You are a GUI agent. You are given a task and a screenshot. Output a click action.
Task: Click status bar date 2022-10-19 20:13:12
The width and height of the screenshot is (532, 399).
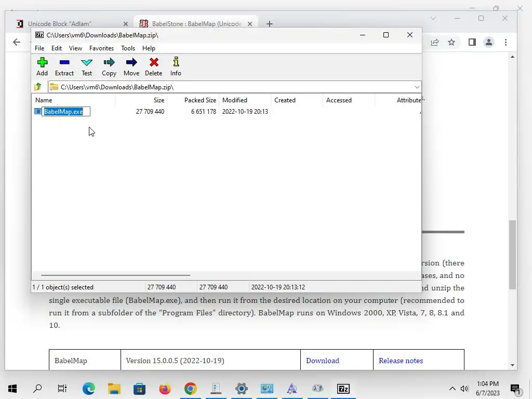coord(278,287)
